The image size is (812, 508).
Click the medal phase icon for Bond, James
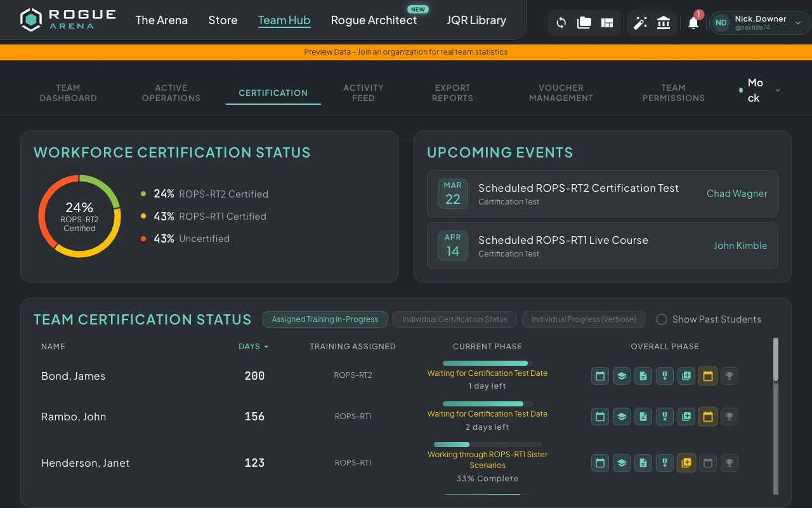tap(664, 376)
